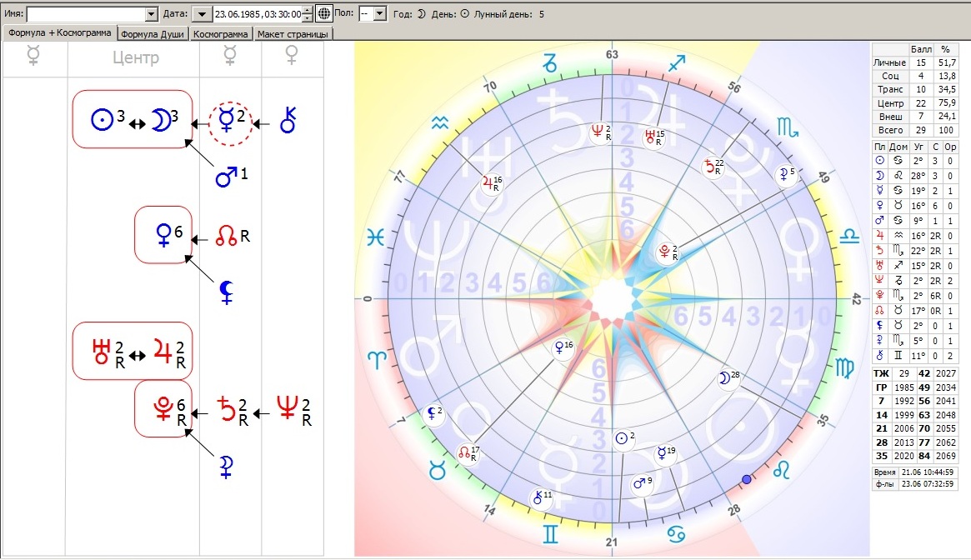Click the Neptune symbol in formula diagram
The height and width of the screenshot is (560, 971).
pos(287,407)
